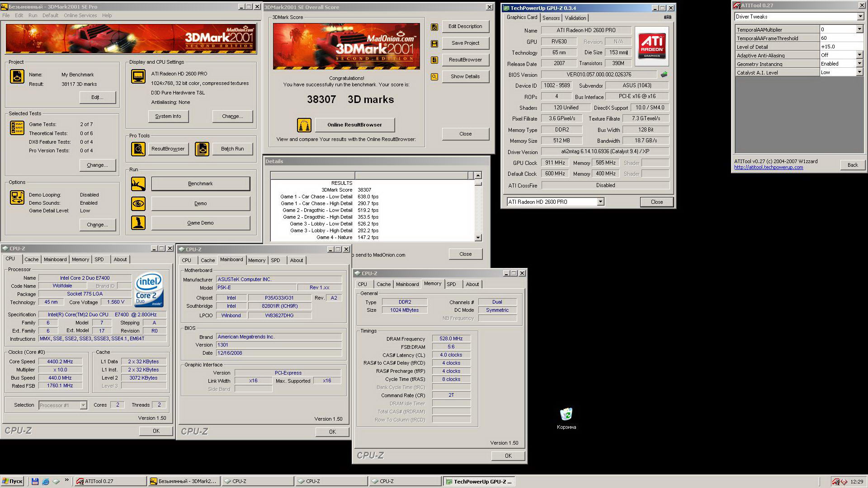Expand quick launch overflow chevron
The image size is (868, 488).
click(x=67, y=480)
